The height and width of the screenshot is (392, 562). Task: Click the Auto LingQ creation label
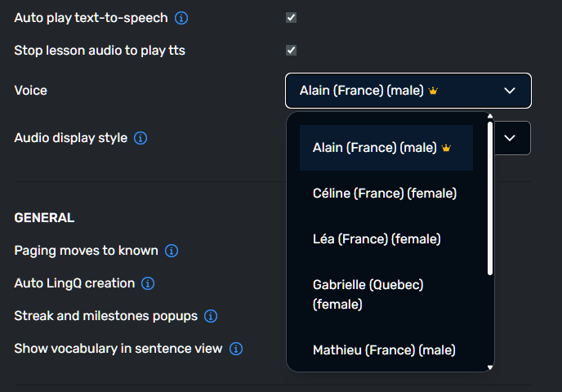[x=74, y=283]
